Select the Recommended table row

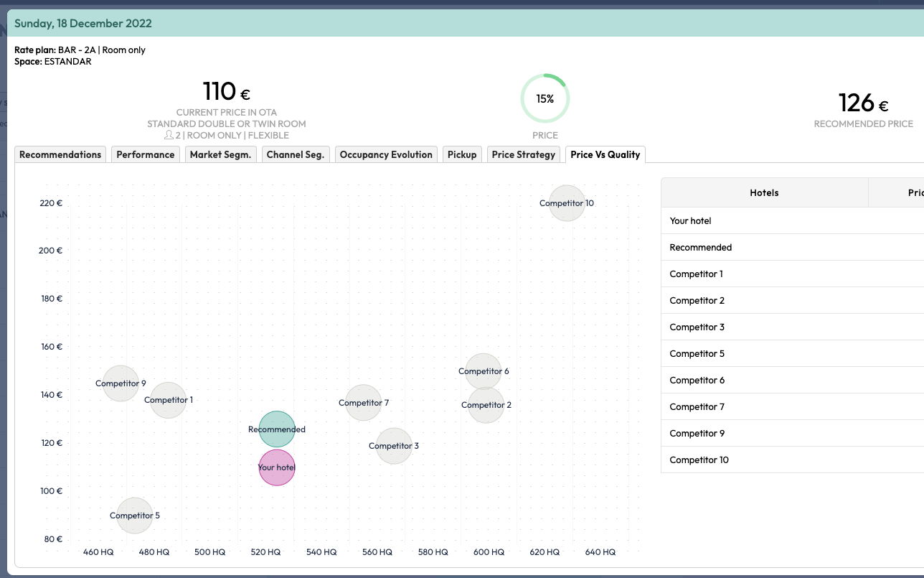(x=792, y=247)
